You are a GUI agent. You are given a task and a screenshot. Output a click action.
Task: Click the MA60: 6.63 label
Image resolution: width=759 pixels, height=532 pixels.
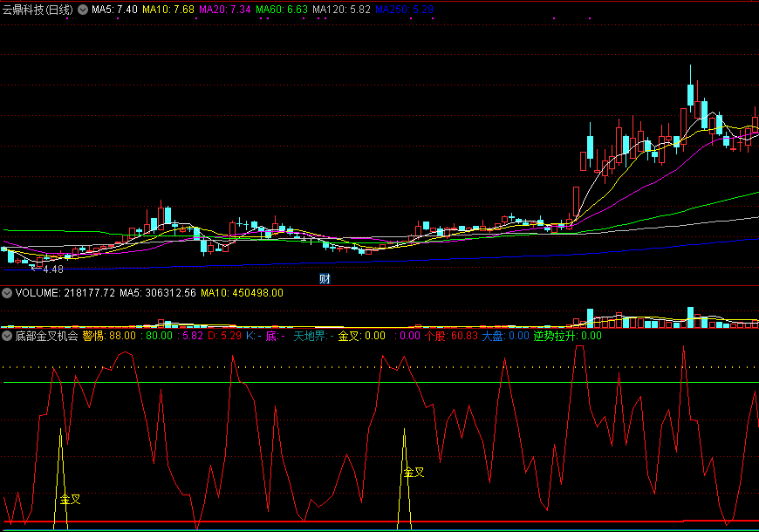point(281,10)
